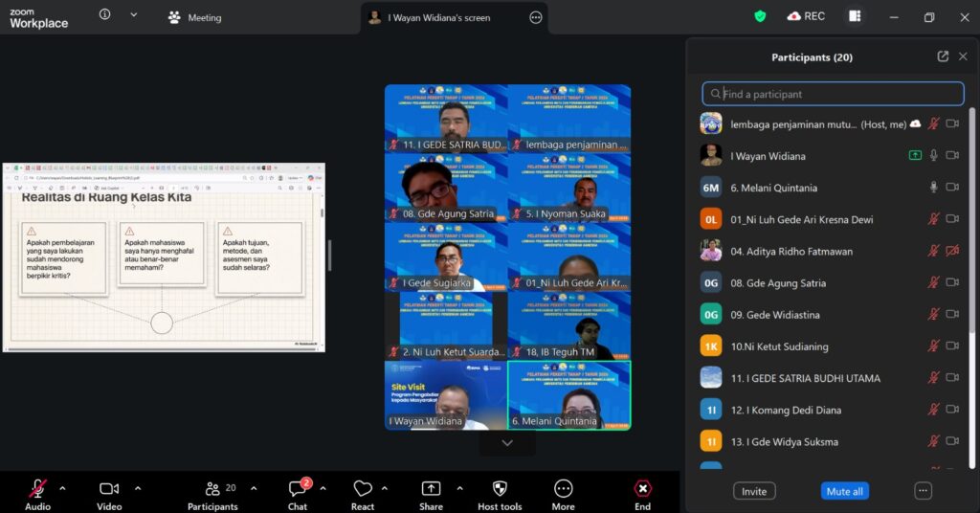Open the Meeting tab
Image resolution: width=980 pixels, height=513 pixels.
(195, 17)
